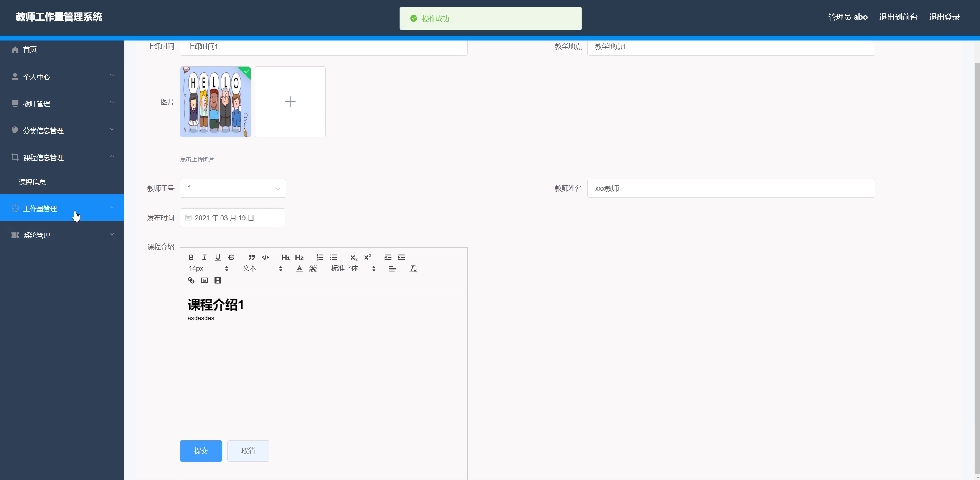Open the 教师工号 select dropdown
The height and width of the screenshot is (480, 980).
click(233, 188)
